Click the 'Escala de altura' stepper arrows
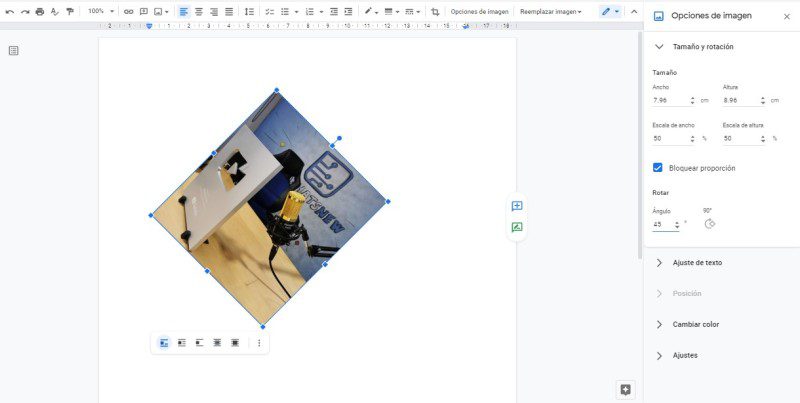800x403 pixels. click(763, 138)
